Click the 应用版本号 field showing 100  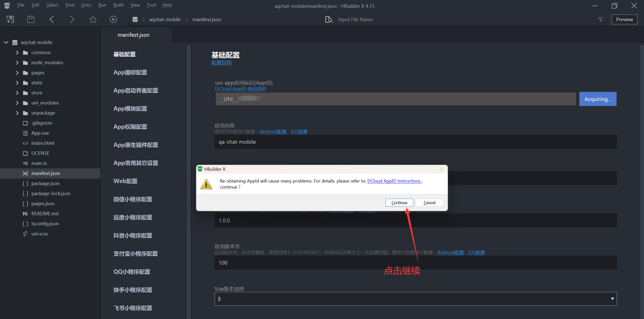coord(416,263)
